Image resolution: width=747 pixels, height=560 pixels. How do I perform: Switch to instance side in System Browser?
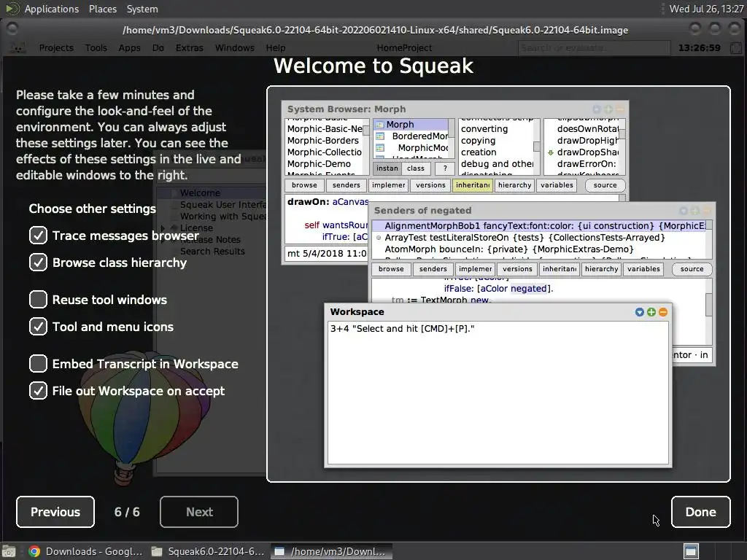387,168
